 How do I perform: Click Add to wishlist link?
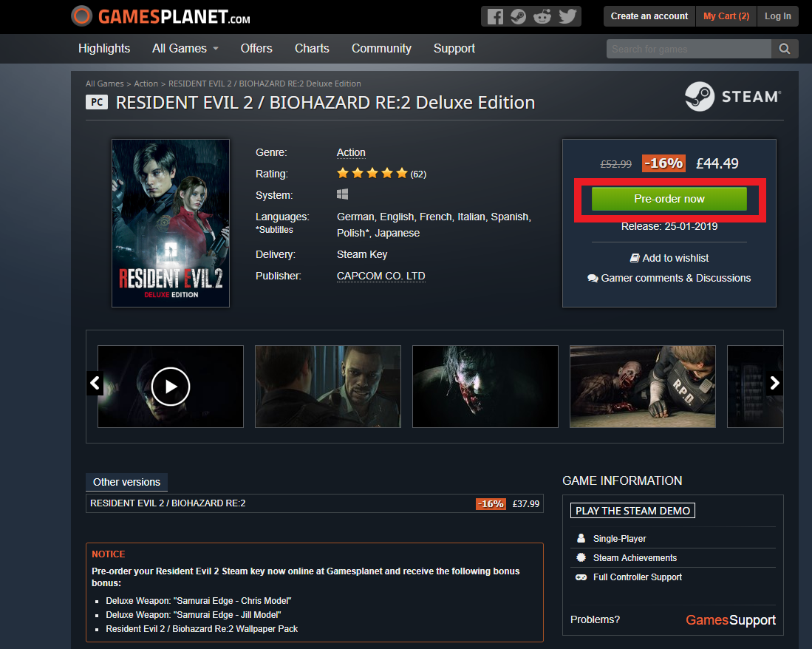(x=669, y=258)
